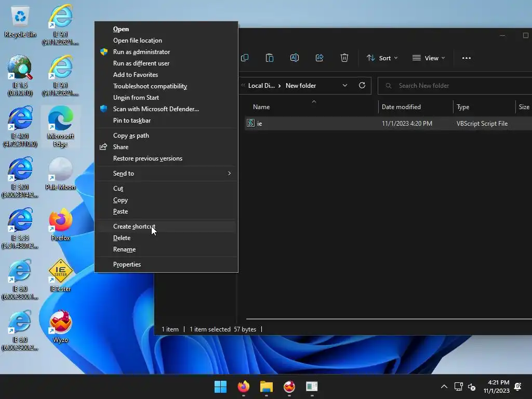The width and height of the screenshot is (532, 399).
Task: Select Run as different user
Action: click(x=166, y=63)
